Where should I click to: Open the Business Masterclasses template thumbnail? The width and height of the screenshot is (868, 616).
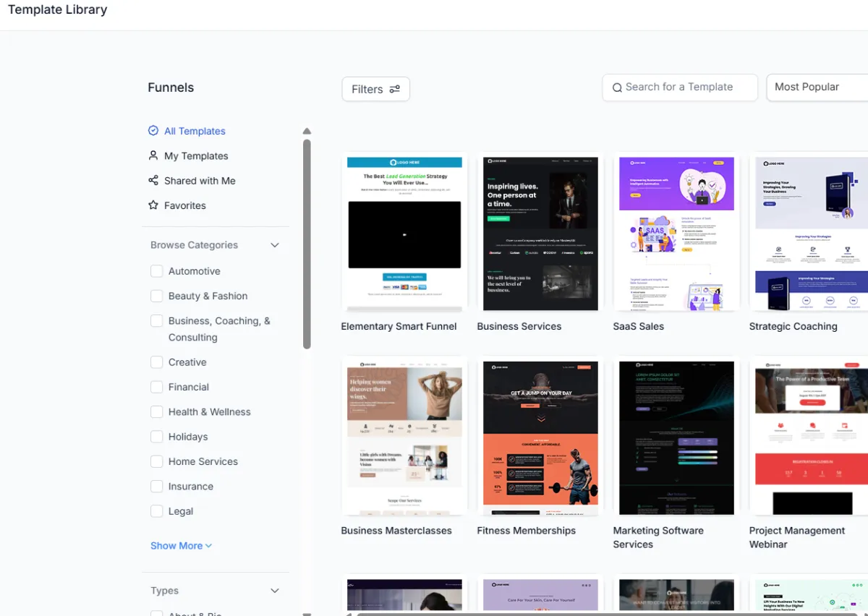[x=404, y=438]
